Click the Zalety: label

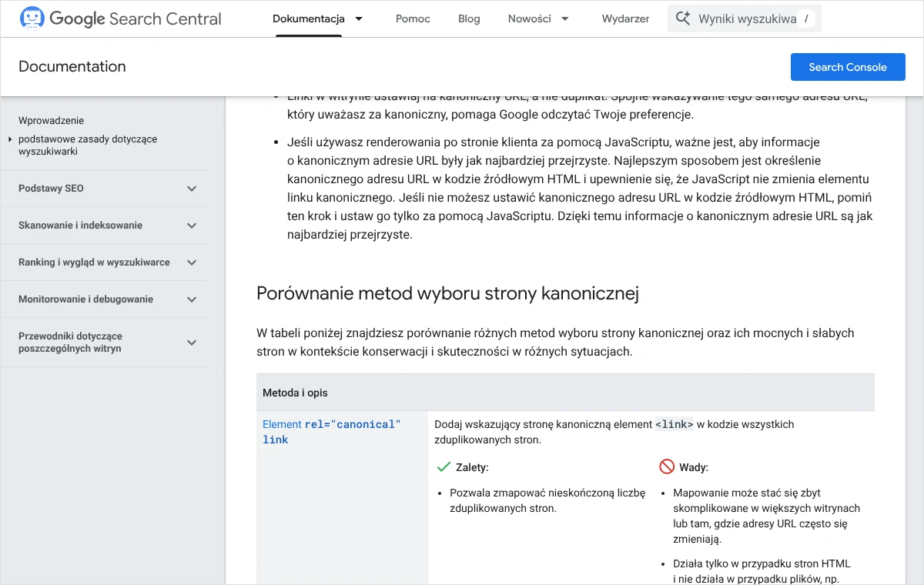click(472, 467)
